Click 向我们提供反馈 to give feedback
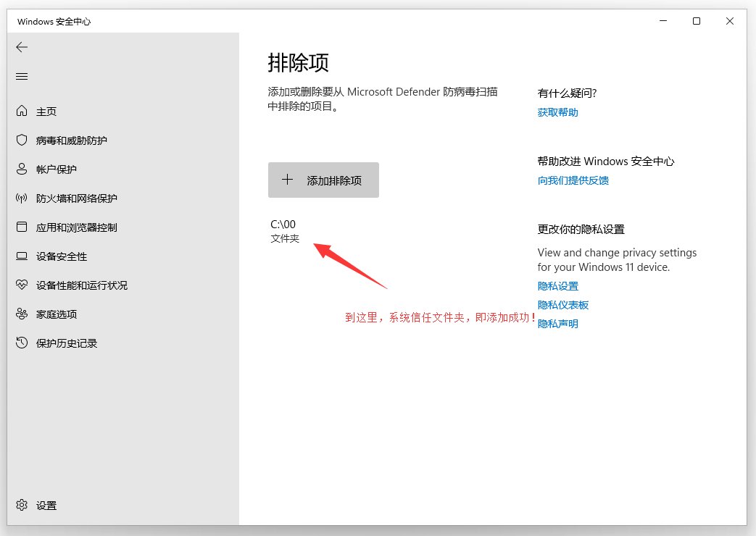The width and height of the screenshot is (756, 536). coord(573,180)
